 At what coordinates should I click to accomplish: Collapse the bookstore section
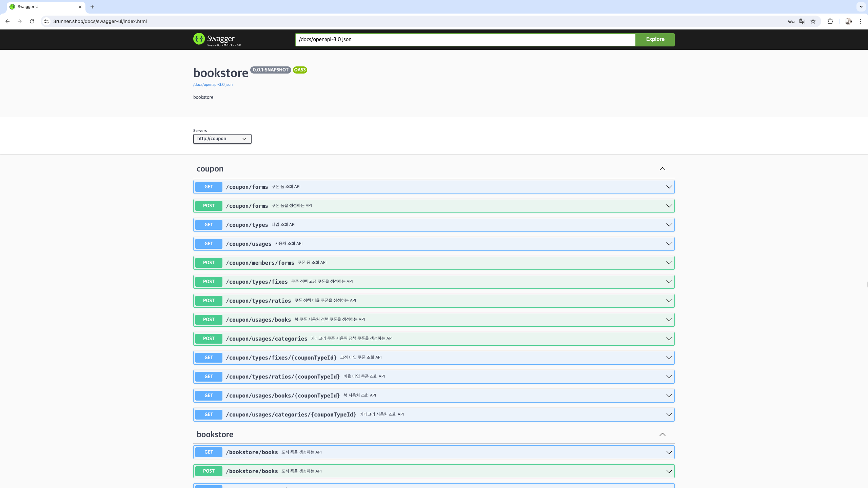pos(662,434)
